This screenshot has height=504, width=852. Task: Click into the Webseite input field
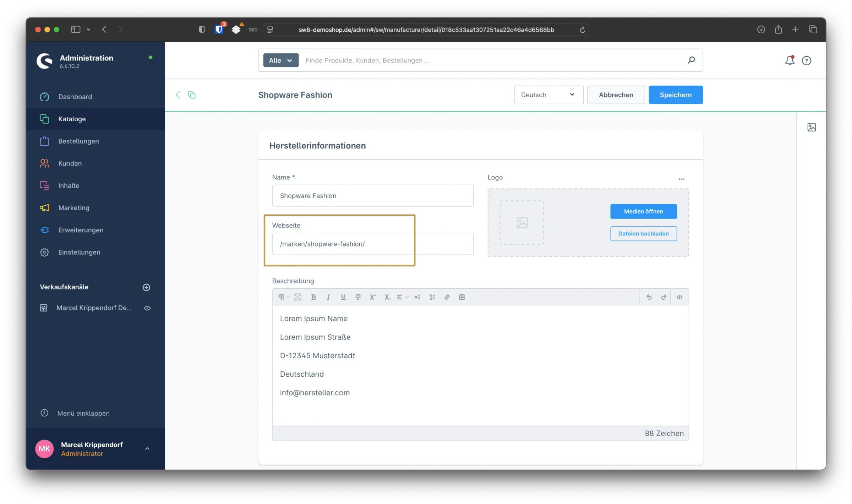point(372,244)
